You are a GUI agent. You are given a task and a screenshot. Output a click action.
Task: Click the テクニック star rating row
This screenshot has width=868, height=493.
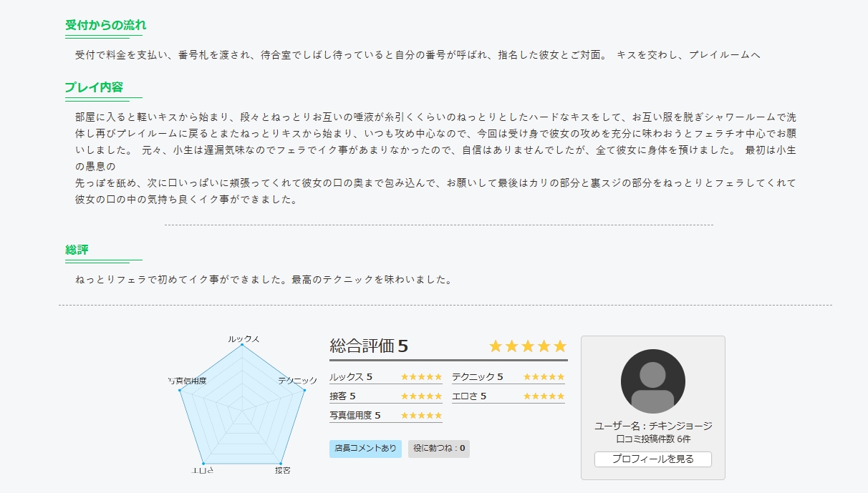pos(508,377)
